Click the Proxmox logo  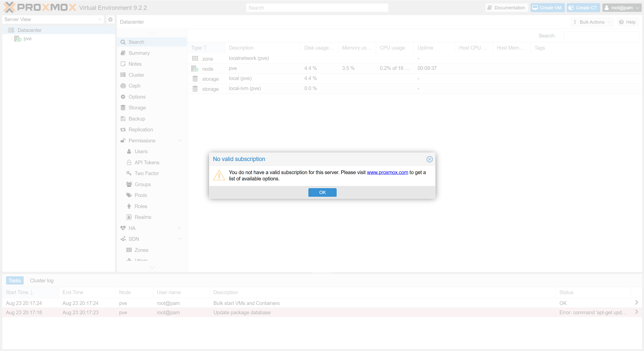[x=39, y=7]
